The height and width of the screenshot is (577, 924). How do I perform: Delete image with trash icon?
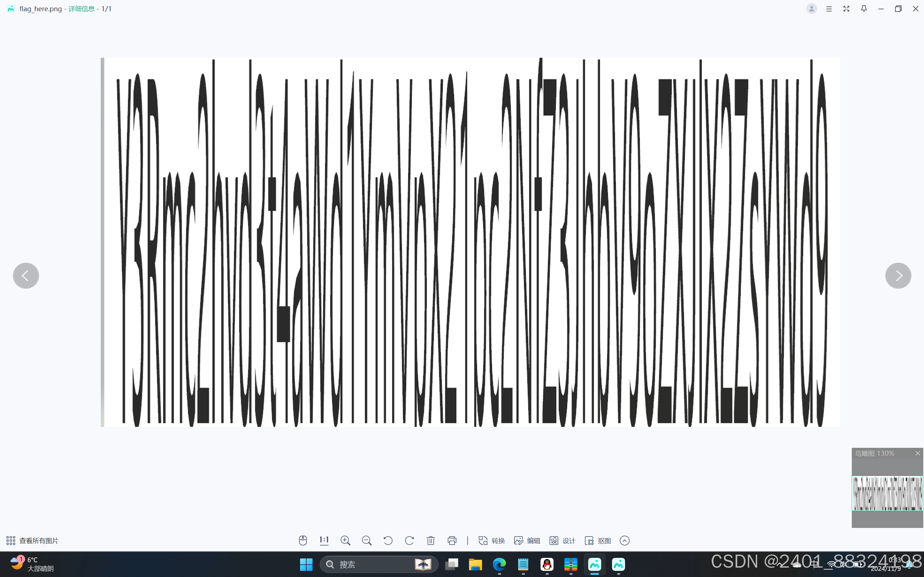coord(431,540)
